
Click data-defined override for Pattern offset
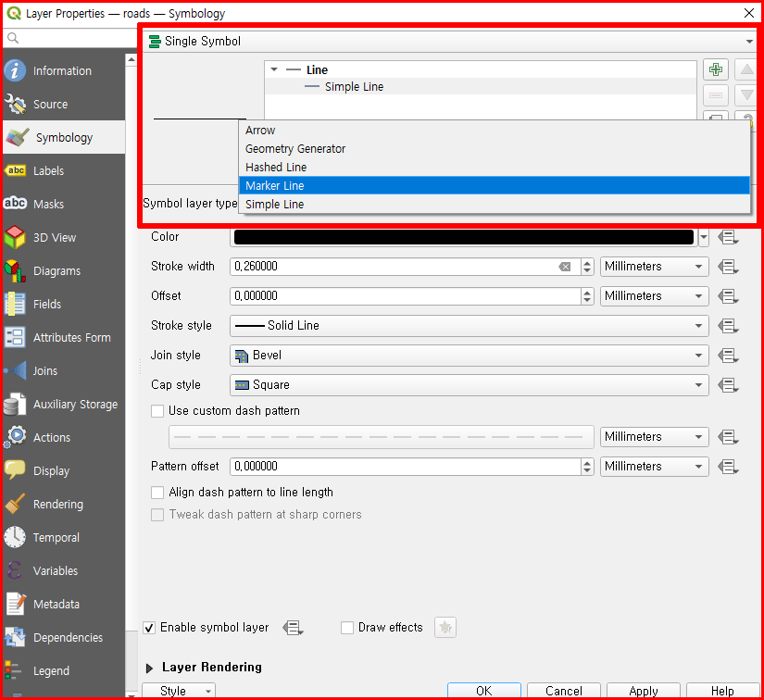point(728,467)
